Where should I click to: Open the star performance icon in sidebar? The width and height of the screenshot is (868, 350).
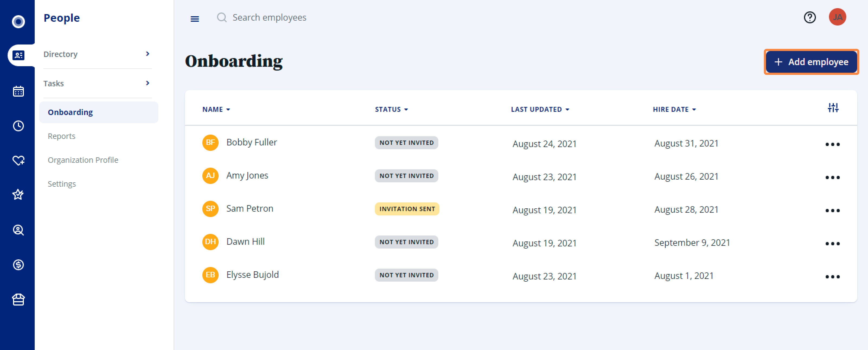18,195
